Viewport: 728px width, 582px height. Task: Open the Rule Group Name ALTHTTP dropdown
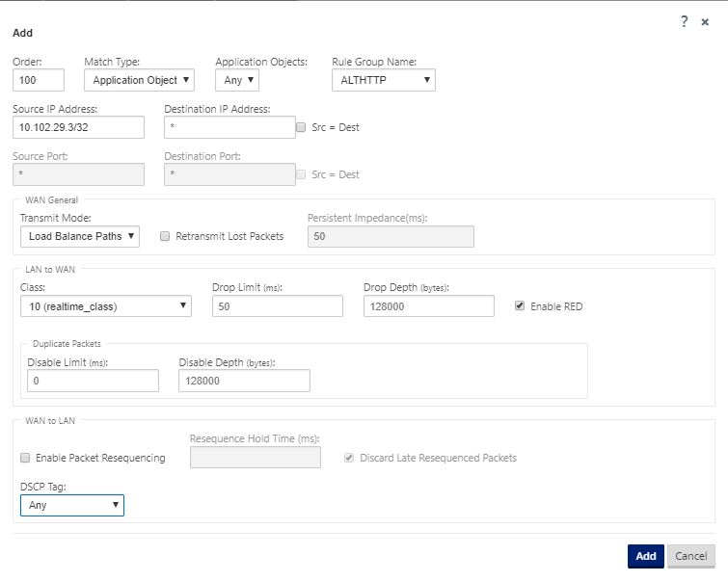(384, 80)
